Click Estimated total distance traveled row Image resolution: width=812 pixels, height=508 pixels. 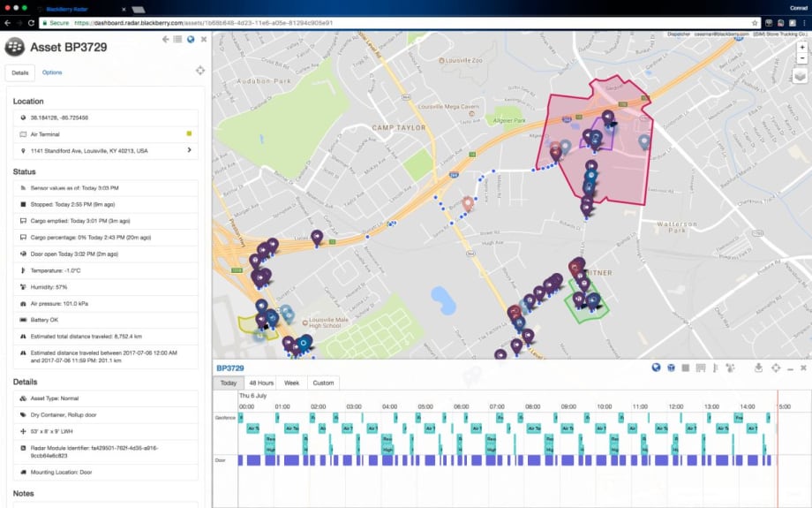(x=106, y=337)
